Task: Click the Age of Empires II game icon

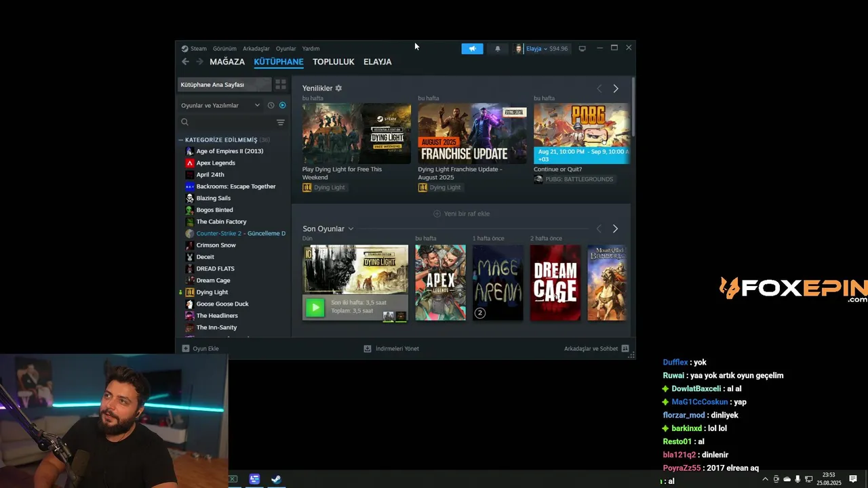Action: 190,151
